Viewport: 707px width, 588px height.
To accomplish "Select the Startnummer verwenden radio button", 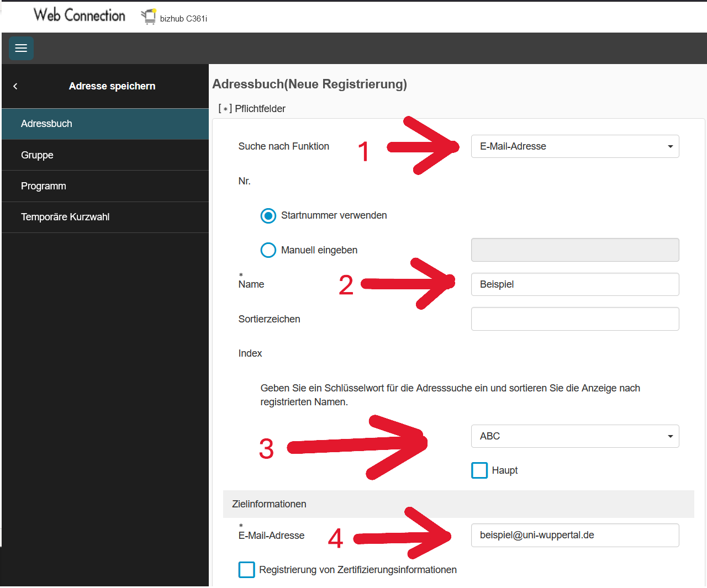I will coord(268,216).
